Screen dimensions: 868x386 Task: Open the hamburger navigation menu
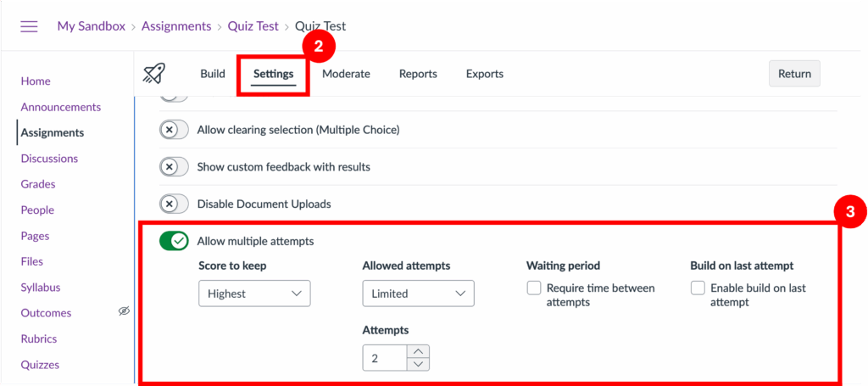click(29, 26)
